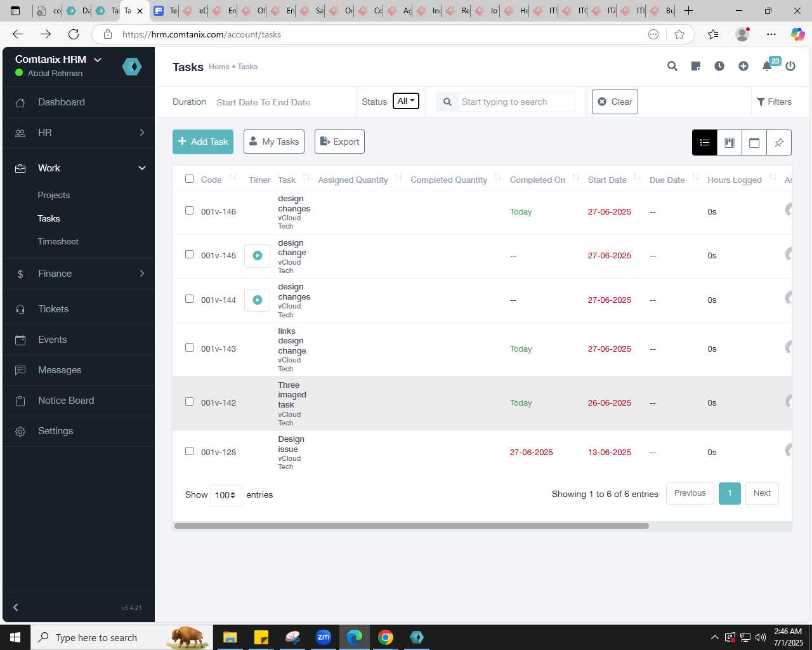
Task: Check the box for task 001v-128
Action: click(189, 451)
